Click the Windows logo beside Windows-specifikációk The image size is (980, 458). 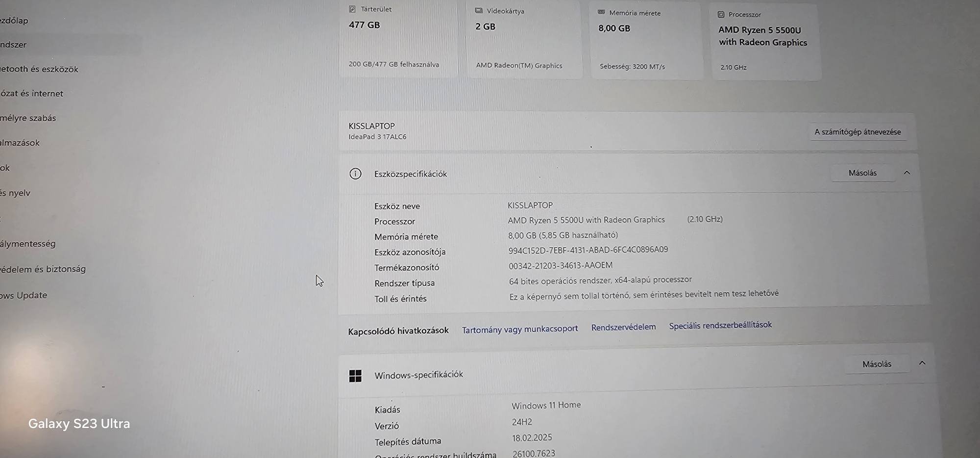(355, 376)
